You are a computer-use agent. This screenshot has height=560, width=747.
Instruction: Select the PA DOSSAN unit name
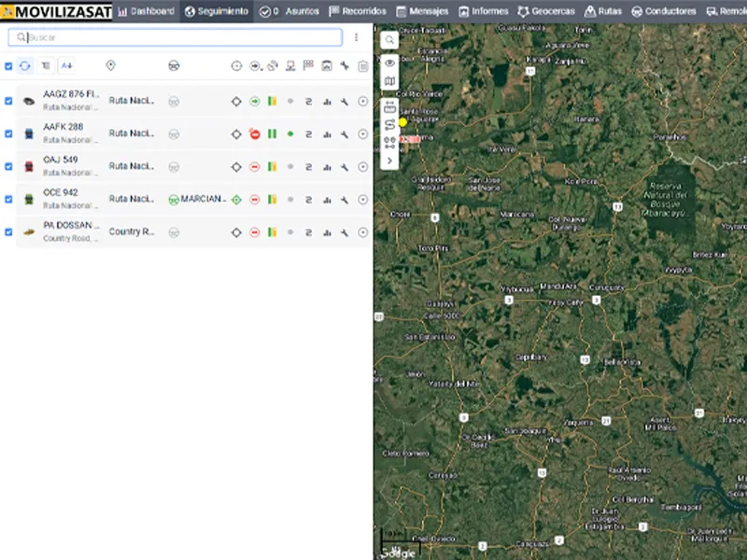click(x=71, y=225)
